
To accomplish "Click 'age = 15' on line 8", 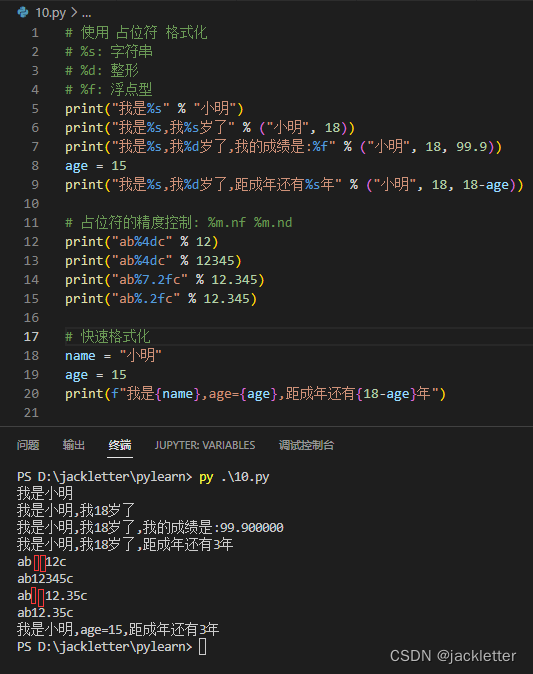I will [x=96, y=166].
